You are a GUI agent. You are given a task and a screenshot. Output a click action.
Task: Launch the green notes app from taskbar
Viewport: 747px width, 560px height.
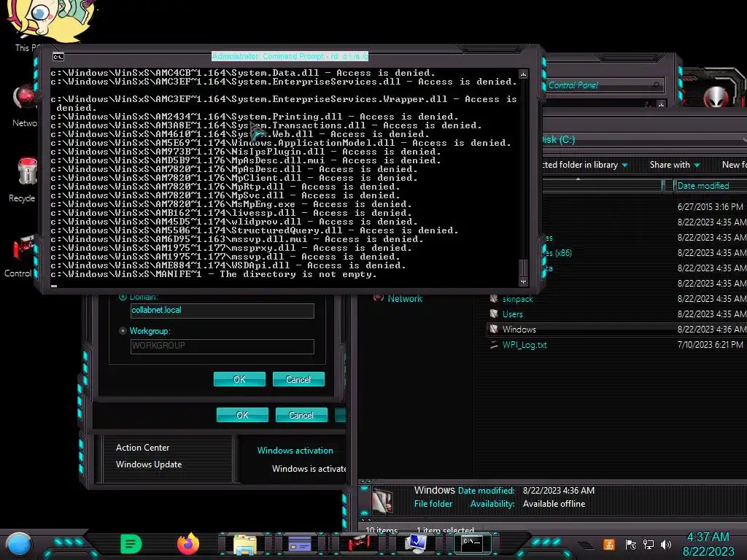pos(131,544)
